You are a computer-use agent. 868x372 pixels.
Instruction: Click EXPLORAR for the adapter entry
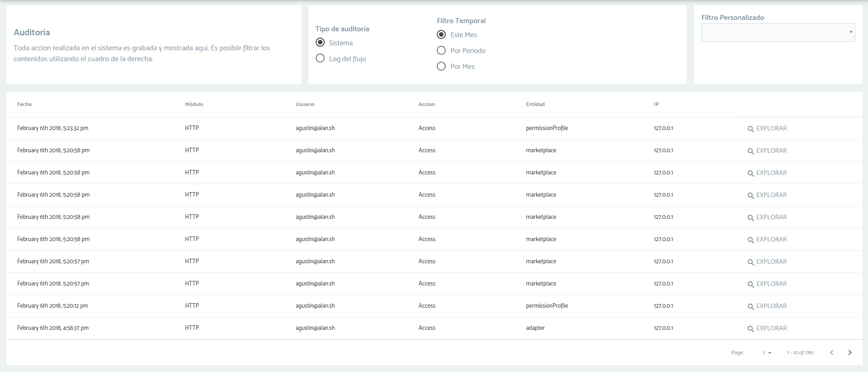771,328
